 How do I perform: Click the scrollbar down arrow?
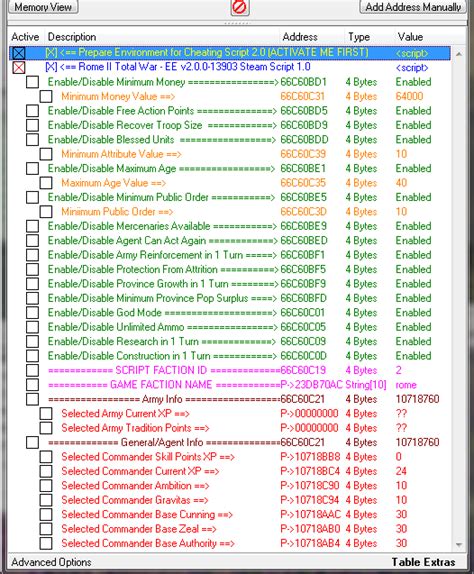(459, 545)
